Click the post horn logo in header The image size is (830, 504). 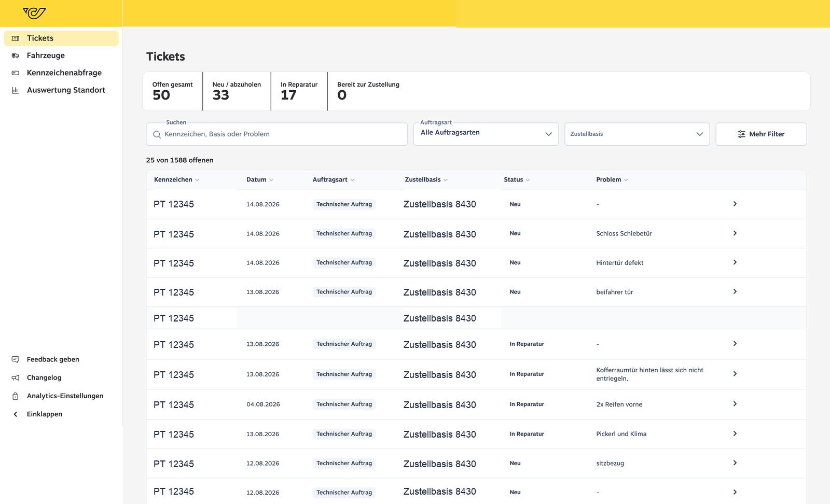tap(34, 13)
